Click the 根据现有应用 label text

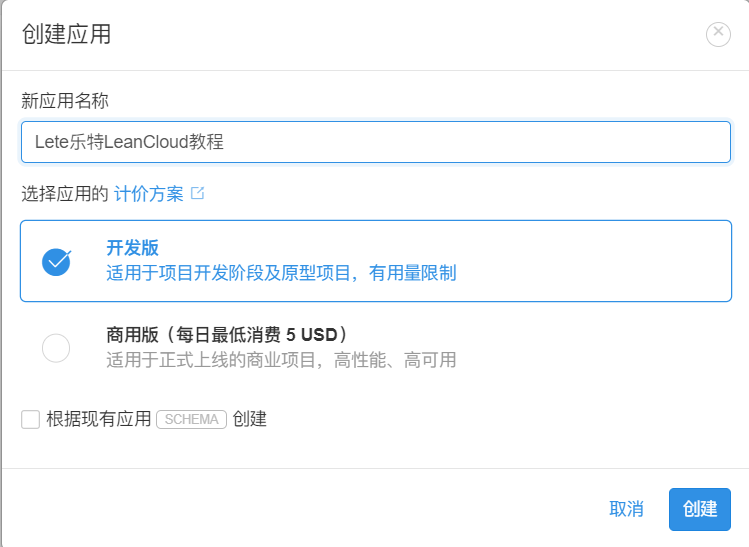[98, 419]
